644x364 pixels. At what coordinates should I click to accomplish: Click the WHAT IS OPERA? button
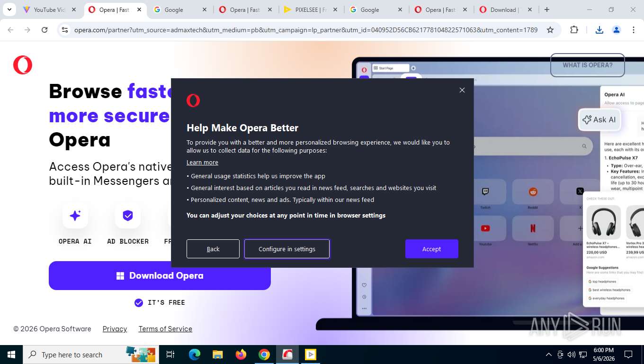click(587, 65)
